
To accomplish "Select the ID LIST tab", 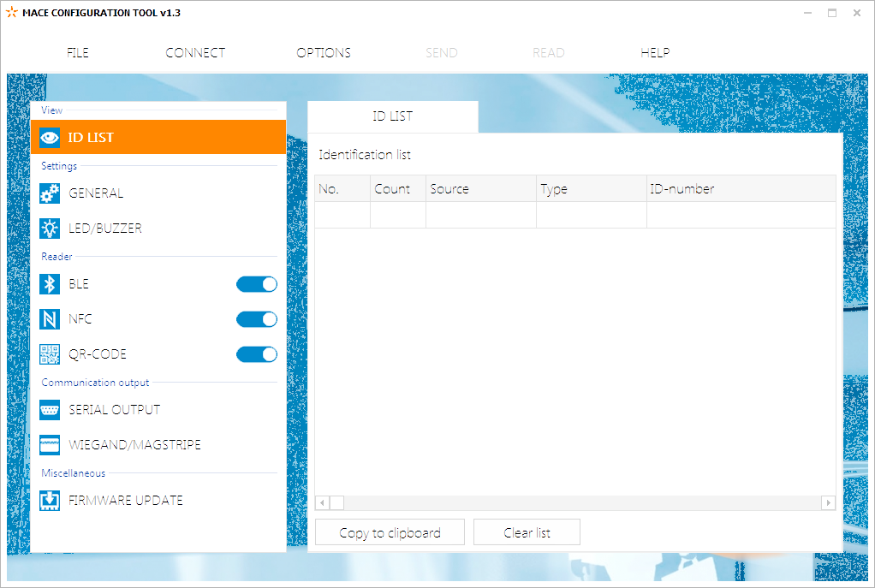I will pyautogui.click(x=393, y=116).
